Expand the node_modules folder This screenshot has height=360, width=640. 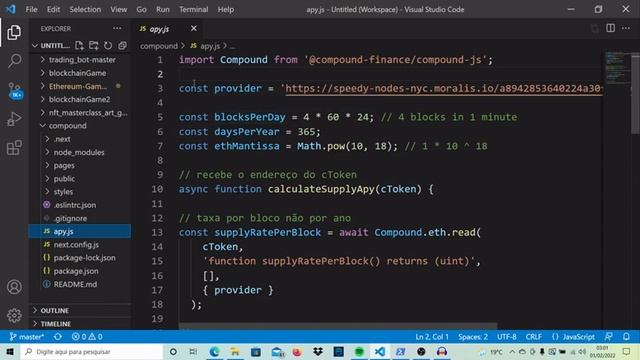click(80, 152)
